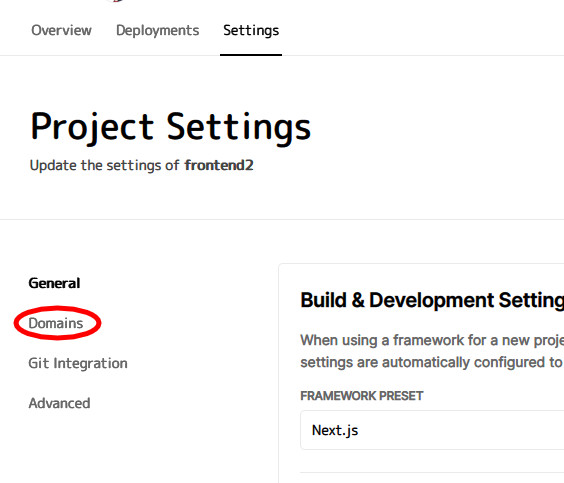Open Git Integration settings

coord(78,363)
